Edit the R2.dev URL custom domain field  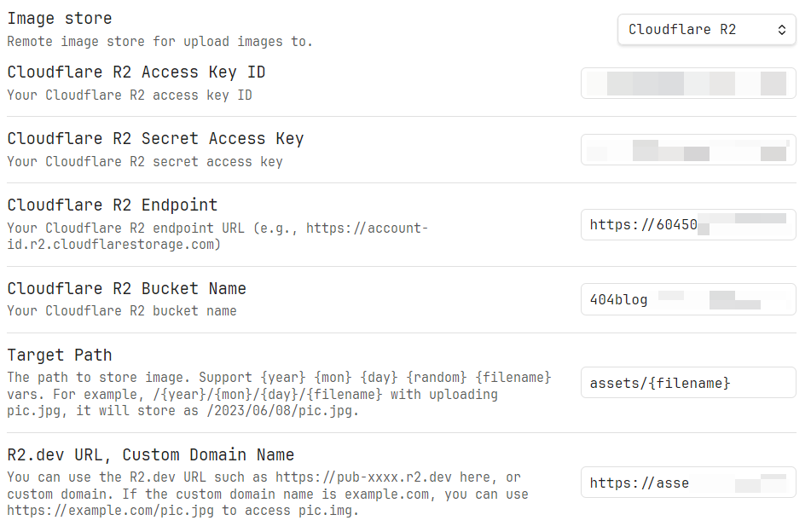tap(688, 483)
